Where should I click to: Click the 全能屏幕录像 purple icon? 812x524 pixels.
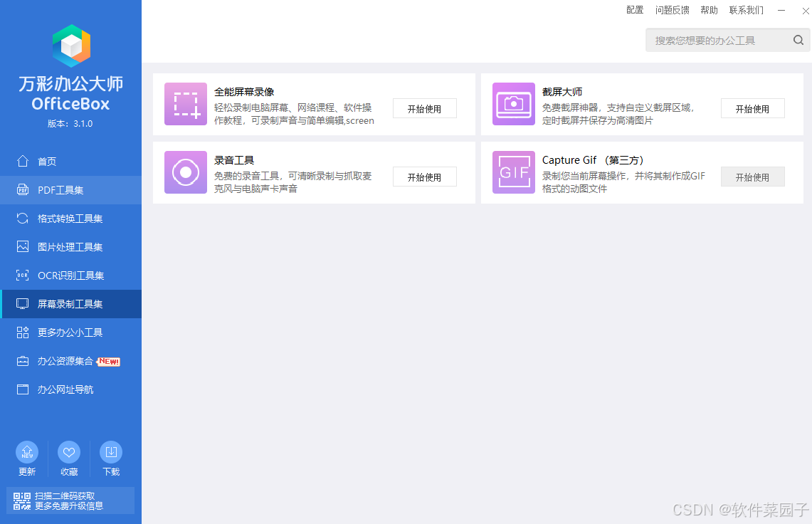tap(186, 104)
